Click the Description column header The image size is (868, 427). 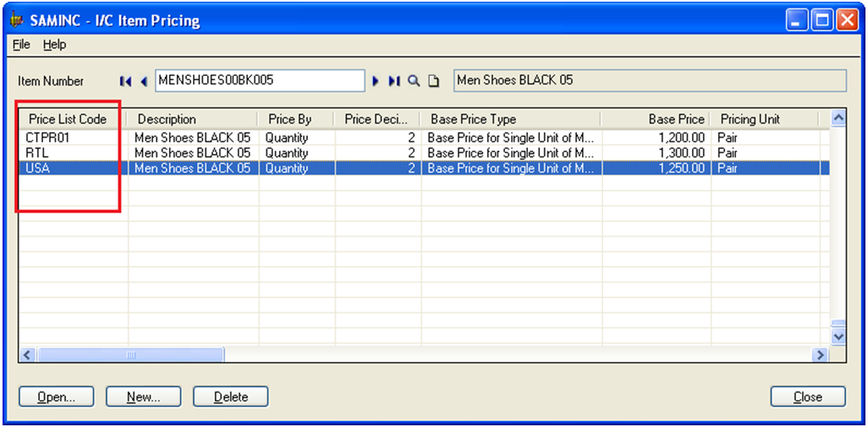tap(193, 119)
